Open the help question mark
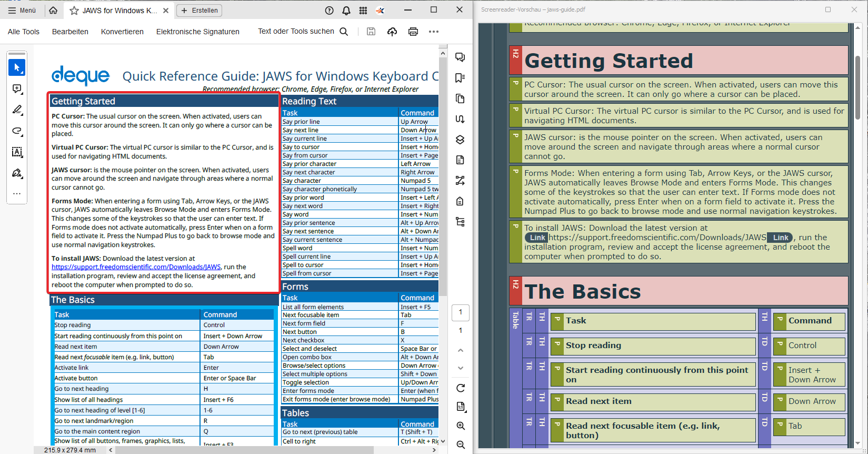Screen dimensions: 868x454 pos(330,11)
